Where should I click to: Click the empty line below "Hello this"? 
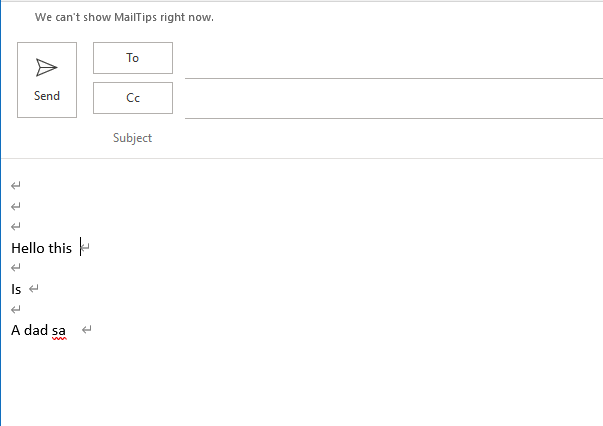[x=16, y=268]
